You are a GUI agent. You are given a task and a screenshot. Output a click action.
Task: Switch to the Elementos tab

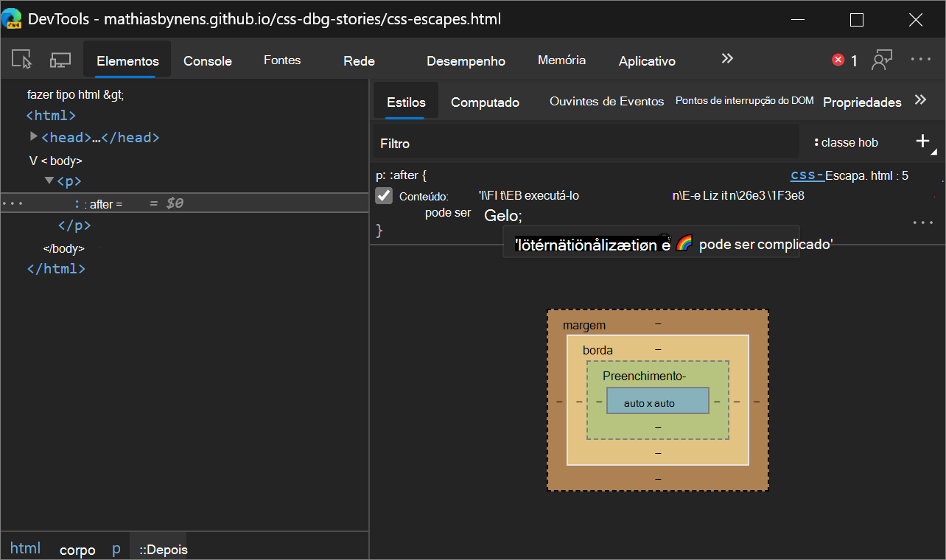tap(127, 60)
